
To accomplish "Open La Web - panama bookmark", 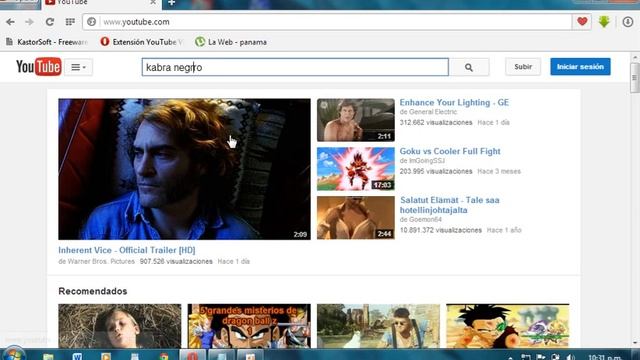I will [231, 42].
